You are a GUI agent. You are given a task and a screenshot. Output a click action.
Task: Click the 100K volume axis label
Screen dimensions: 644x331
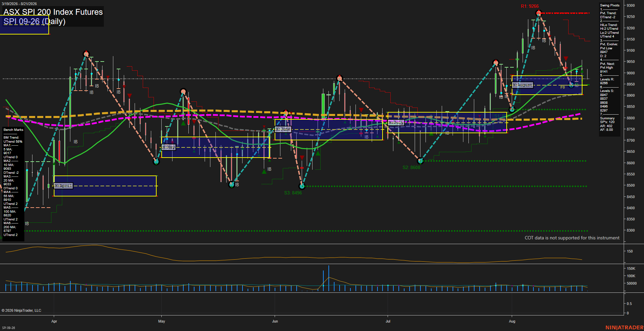click(631, 276)
